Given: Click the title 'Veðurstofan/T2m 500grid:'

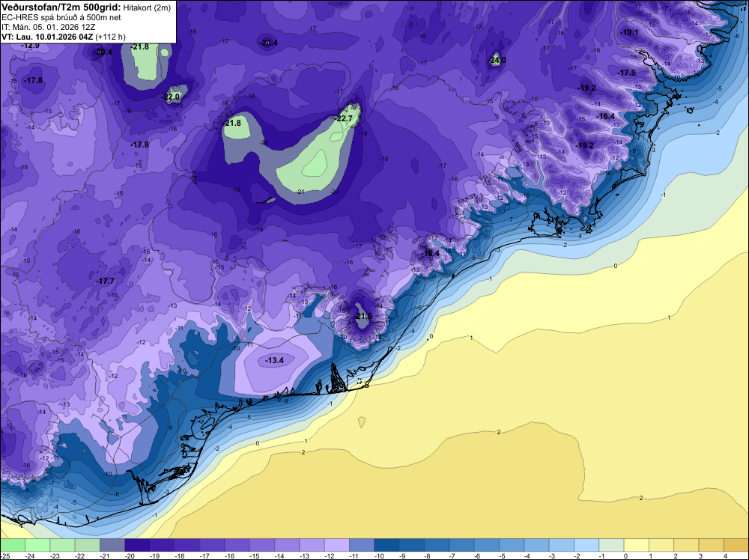Looking at the screenshot, I should pyautogui.click(x=61, y=7).
